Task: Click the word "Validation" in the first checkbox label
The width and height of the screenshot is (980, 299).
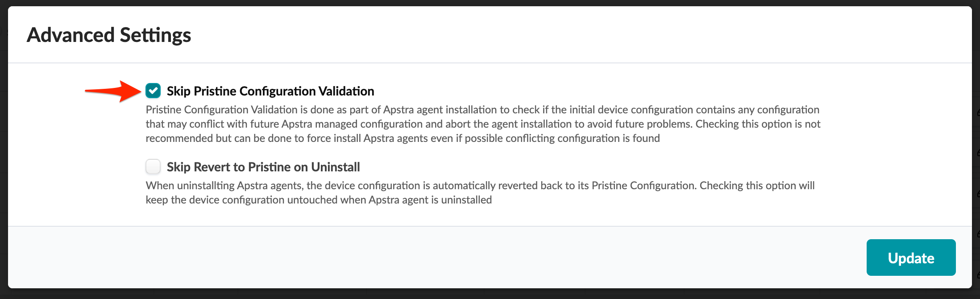Action: coord(346,91)
